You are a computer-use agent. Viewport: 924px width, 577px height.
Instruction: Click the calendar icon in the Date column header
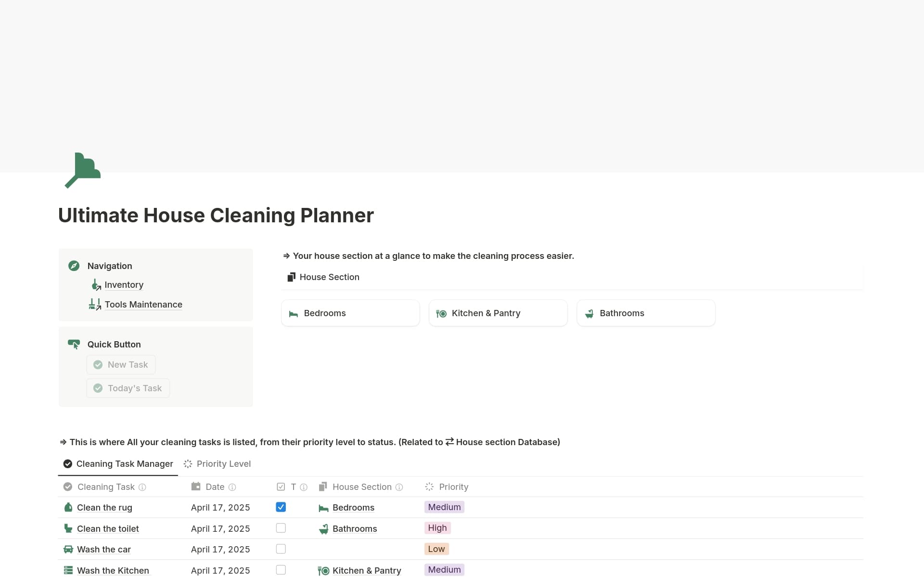pyautogui.click(x=196, y=487)
